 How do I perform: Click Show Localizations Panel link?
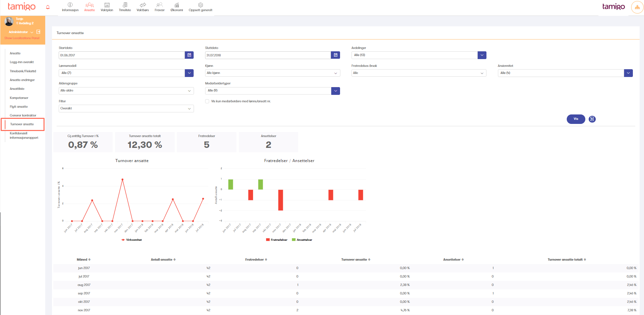click(x=22, y=38)
